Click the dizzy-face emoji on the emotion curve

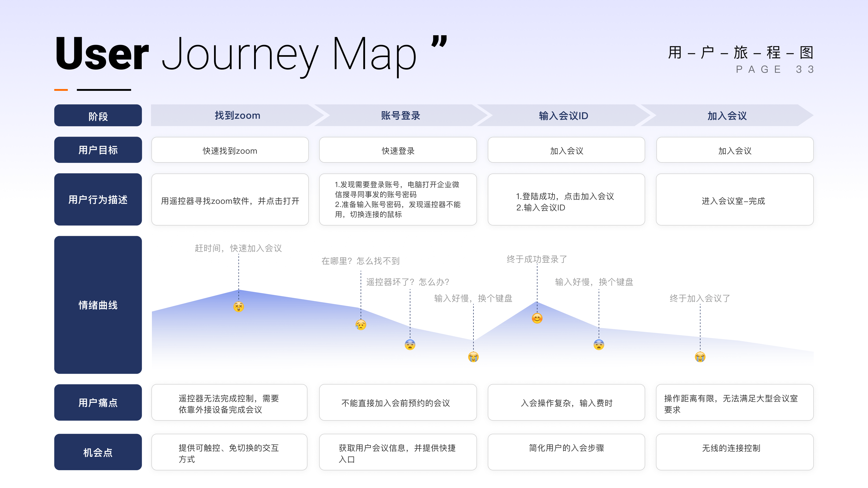click(x=239, y=307)
